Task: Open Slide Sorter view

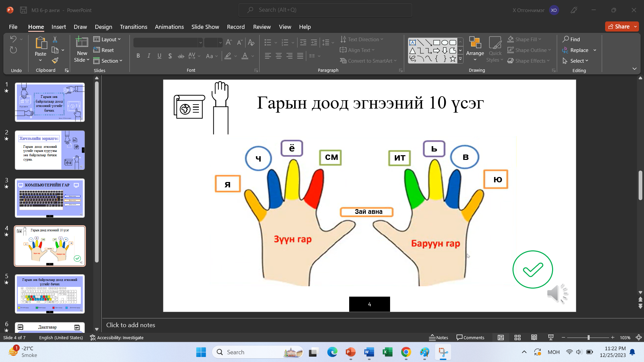Action: click(x=517, y=338)
